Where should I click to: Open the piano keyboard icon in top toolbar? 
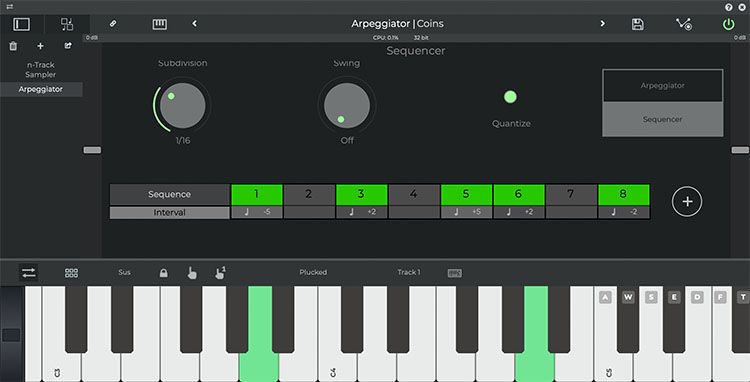tap(160, 24)
